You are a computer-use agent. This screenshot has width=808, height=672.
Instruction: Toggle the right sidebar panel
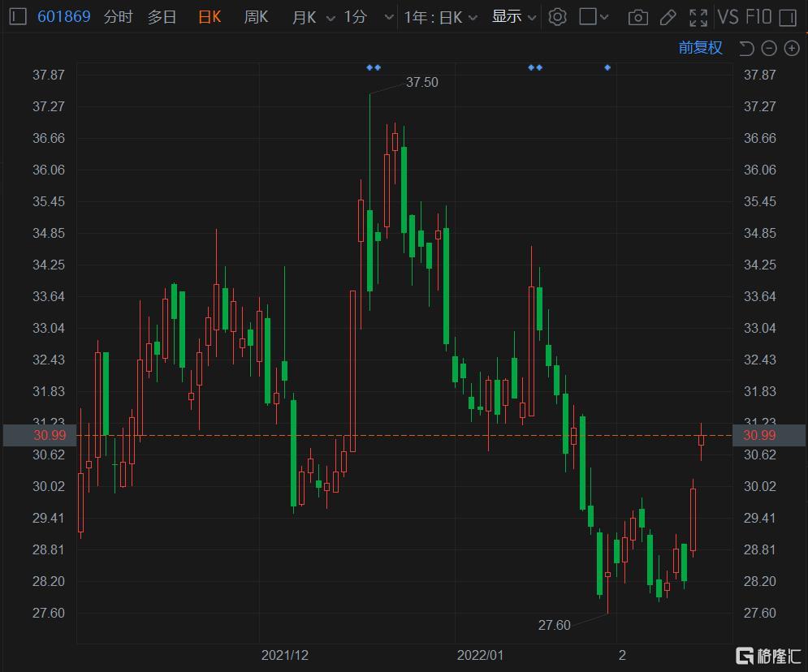pyautogui.click(x=787, y=17)
